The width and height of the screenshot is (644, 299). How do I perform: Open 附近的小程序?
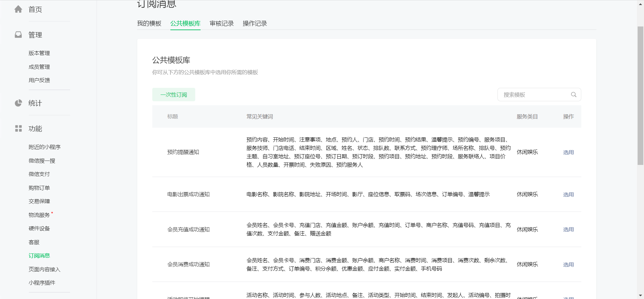coord(45,147)
